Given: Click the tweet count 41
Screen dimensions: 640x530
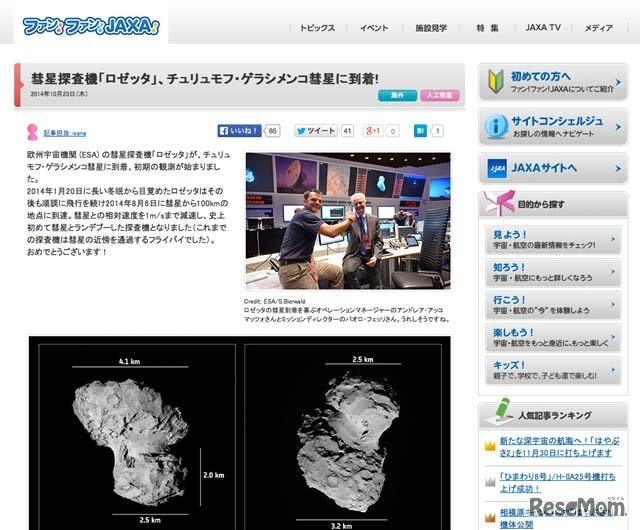Looking at the screenshot, I should point(347,131).
